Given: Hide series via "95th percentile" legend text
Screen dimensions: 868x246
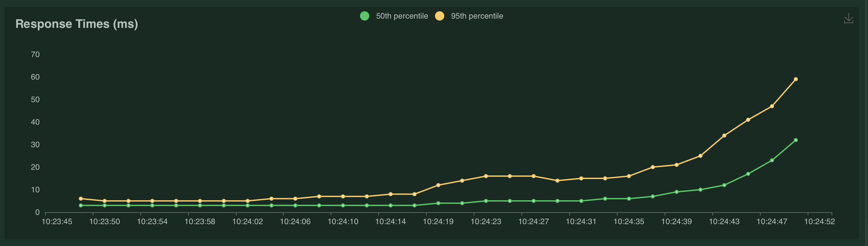Looking at the screenshot, I should pyautogui.click(x=477, y=16).
